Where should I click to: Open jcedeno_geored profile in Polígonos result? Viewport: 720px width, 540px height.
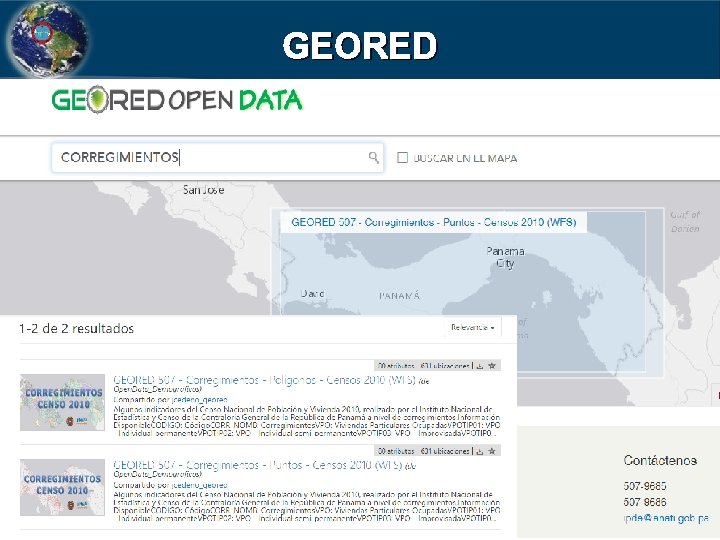(199, 400)
